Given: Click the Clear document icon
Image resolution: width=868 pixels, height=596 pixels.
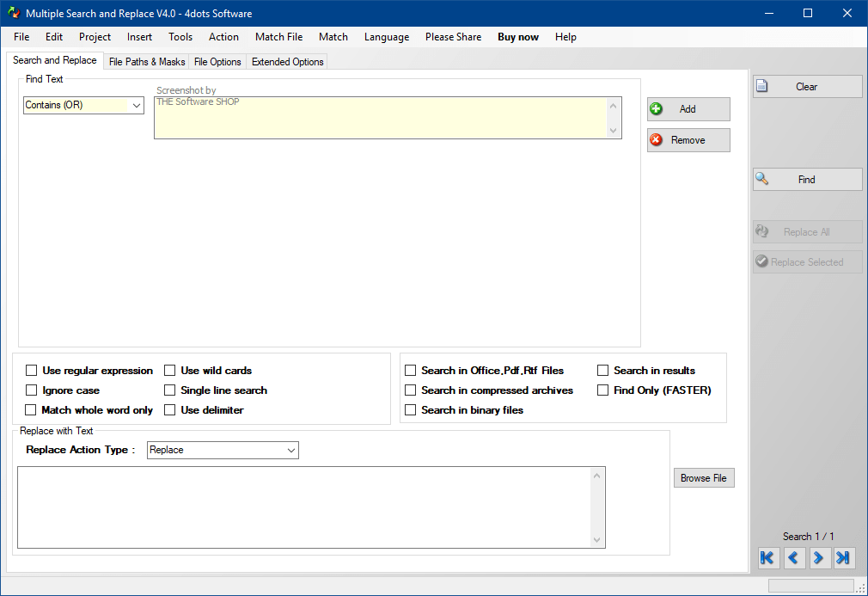Looking at the screenshot, I should [761, 86].
